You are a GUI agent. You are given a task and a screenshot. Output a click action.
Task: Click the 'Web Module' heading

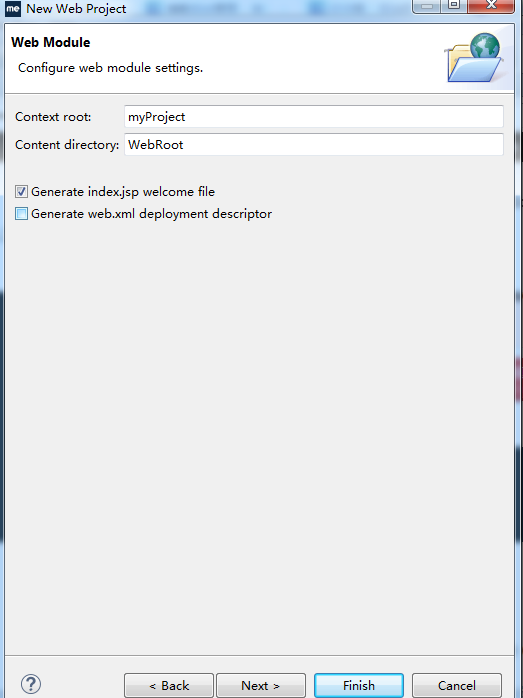51,43
